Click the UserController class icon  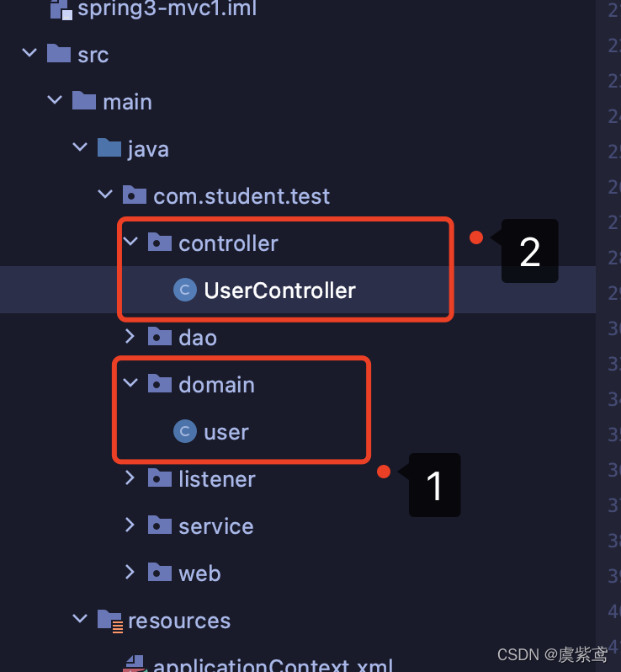(x=184, y=291)
